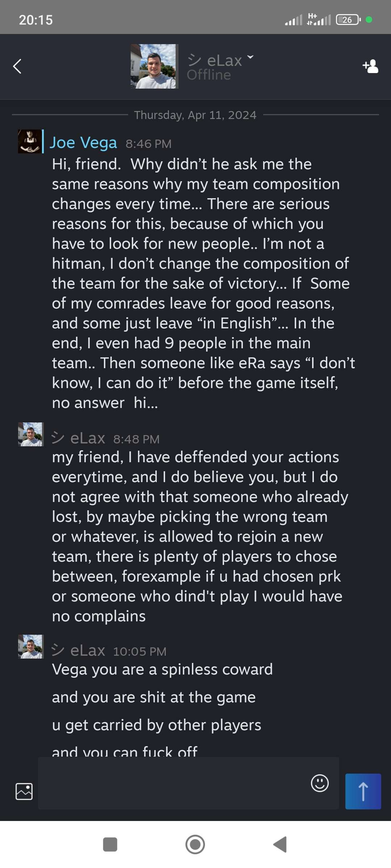Tap the add friend to chat icon
Image resolution: width=391 pixels, height=868 pixels.
[x=370, y=66]
